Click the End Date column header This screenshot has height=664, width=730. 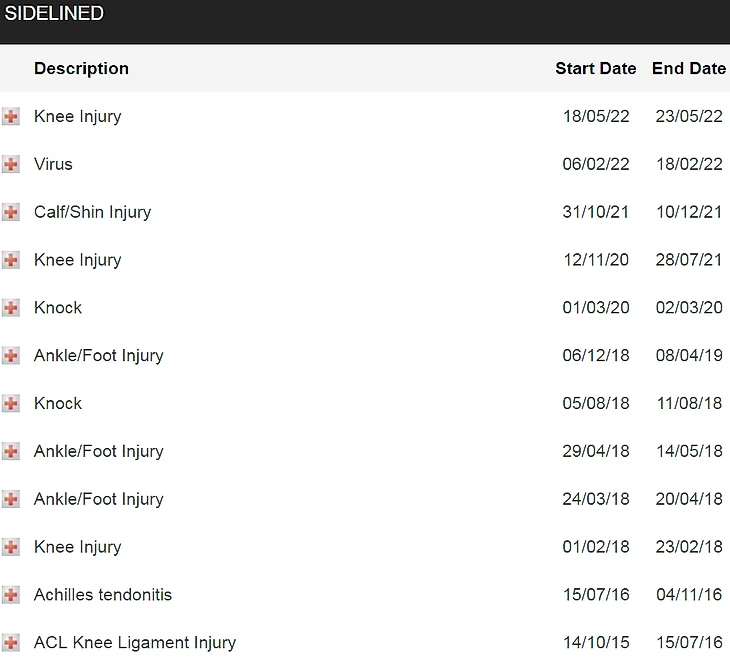pos(689,68)
